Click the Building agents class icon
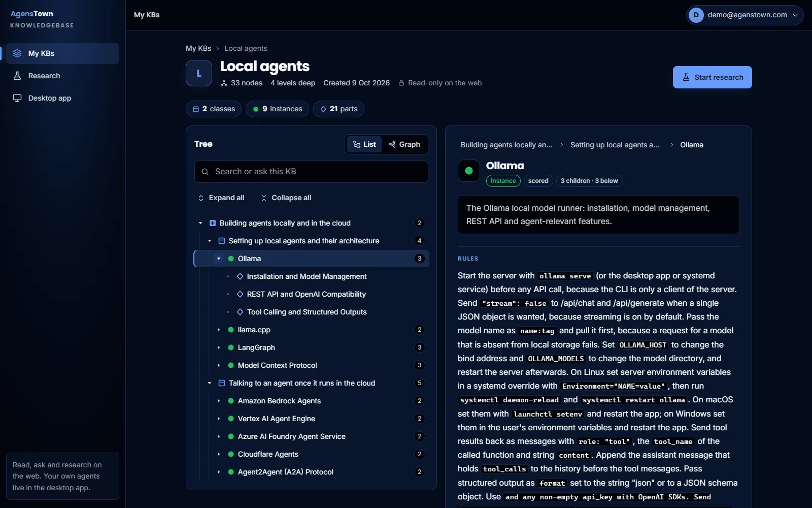812x508 pixels. coord(213,223)
